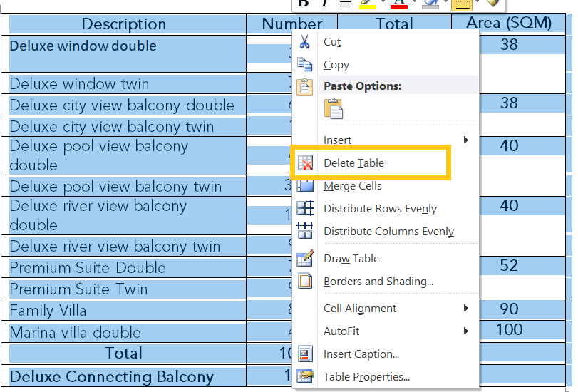Click the Cut scissors icon
Image resolution: width=578 pixels, height=392 pixels.
click(304, 42)
